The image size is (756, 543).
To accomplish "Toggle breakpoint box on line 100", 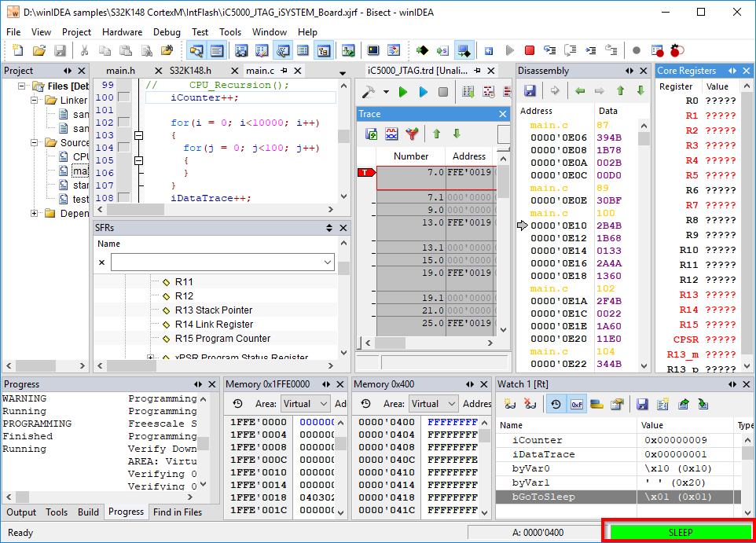I will tap(124, 97).
